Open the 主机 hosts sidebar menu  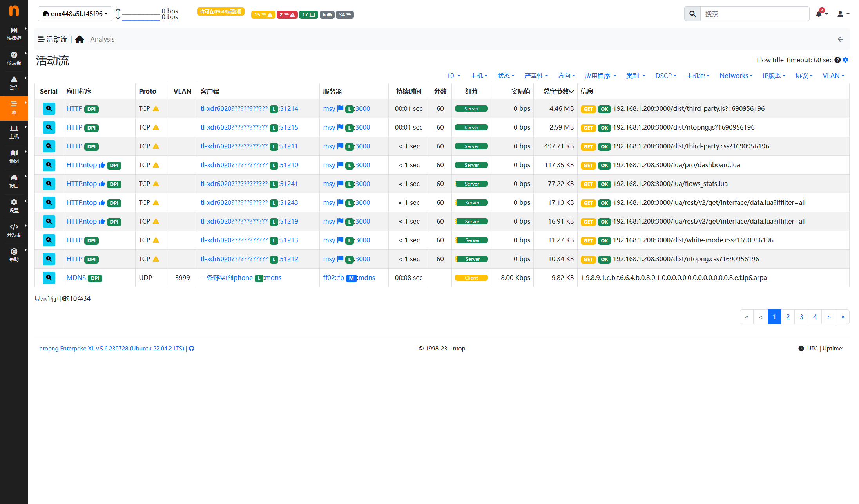[14, 132]
